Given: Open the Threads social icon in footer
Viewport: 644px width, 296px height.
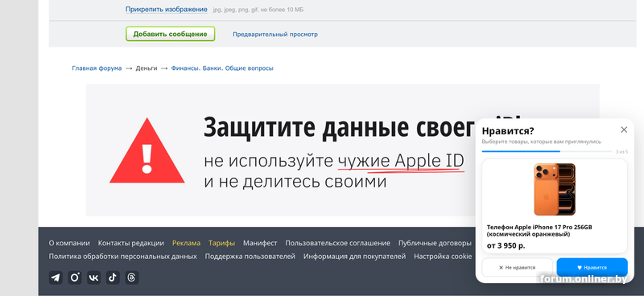Looking at the screenshot, I should (x=132, y=278).
